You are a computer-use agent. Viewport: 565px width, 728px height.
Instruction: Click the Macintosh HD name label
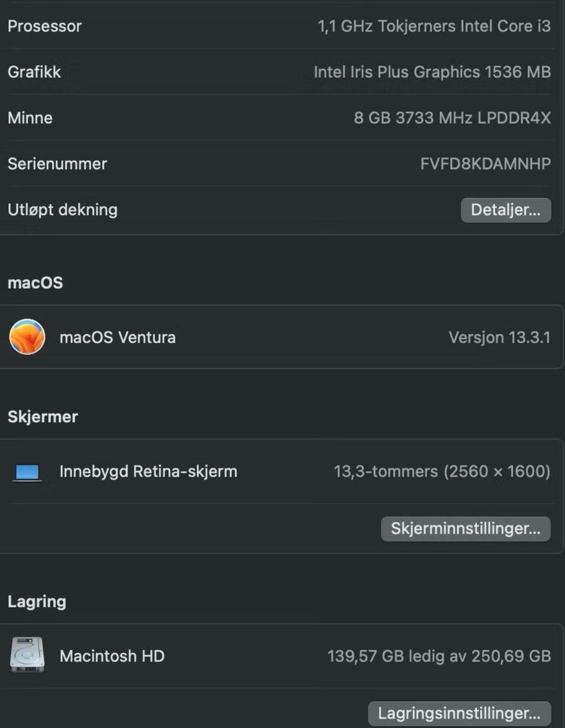pyautogui.click(x=112, y=656)
